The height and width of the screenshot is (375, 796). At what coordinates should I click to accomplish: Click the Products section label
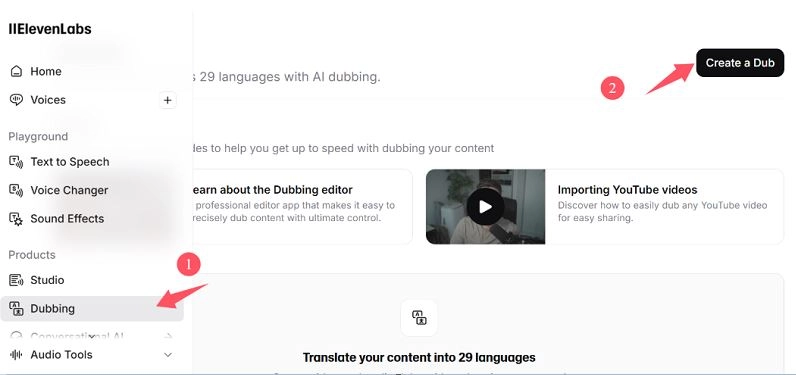32,255
